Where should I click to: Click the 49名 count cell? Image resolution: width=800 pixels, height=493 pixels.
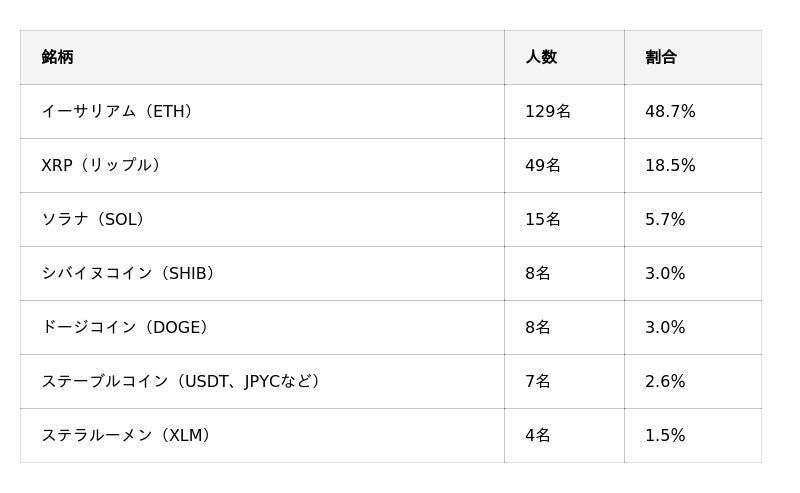543,165
